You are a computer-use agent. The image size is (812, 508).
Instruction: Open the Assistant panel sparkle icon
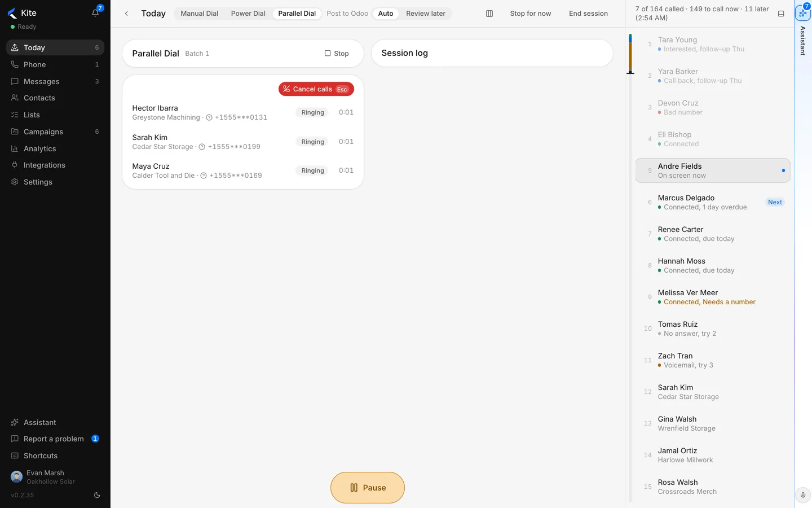pos(802,12)
